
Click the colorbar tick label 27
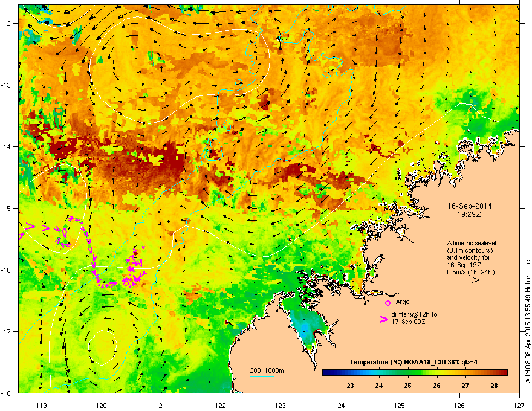pyautogui.click(x=465, y=386)
